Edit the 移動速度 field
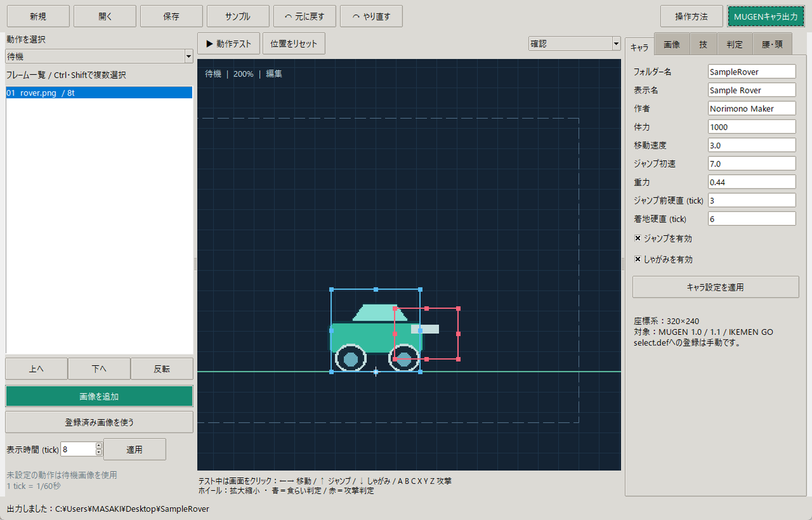 pos(751,145)
